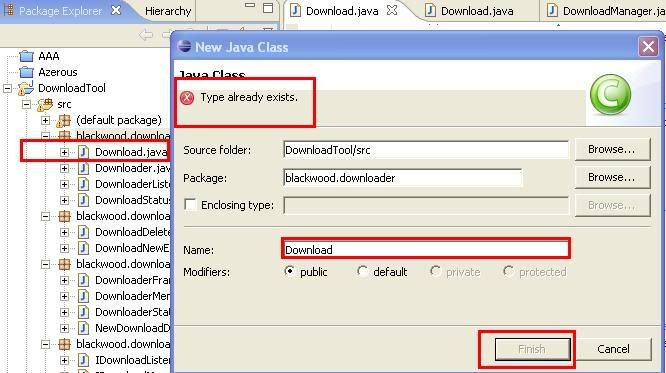Click the DownloaderSta file icon

(x=84, y=312)
